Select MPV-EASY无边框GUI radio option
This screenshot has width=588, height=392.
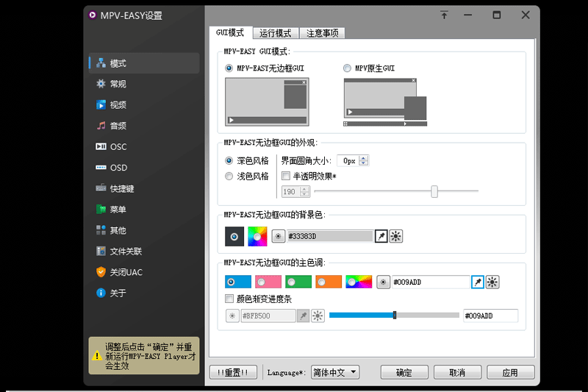point(265,68)
